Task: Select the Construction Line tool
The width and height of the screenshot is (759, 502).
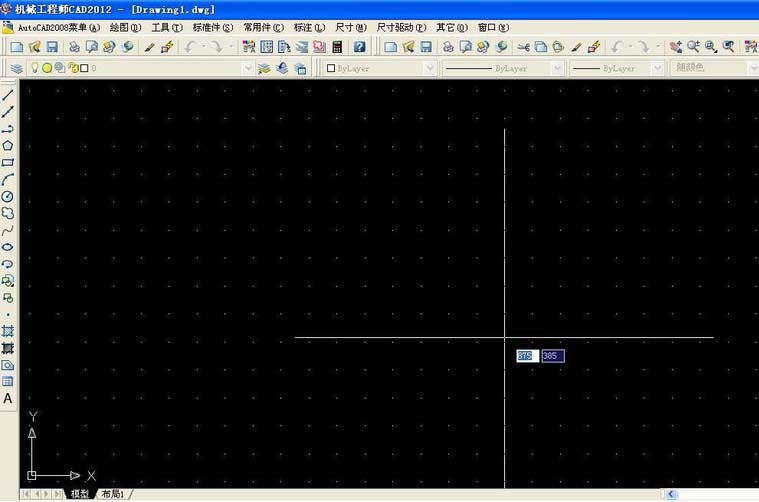Action: click(8, 112)
